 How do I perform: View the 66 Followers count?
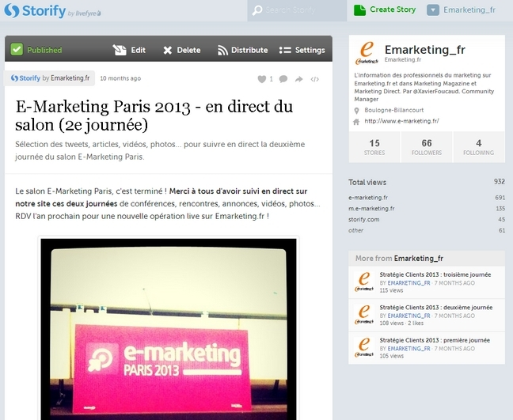[427, 147]
